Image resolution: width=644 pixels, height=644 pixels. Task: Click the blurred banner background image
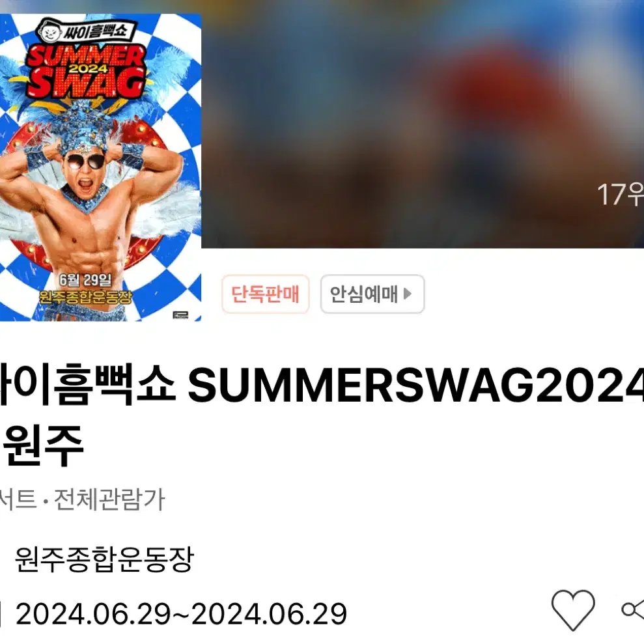tap(422, 123)
